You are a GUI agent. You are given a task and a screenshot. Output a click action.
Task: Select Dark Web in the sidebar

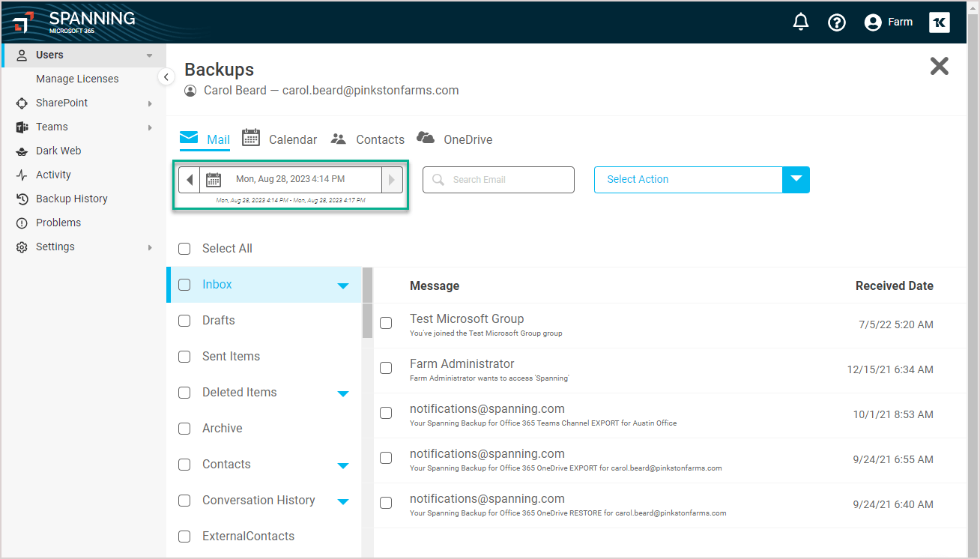(59, 150)
